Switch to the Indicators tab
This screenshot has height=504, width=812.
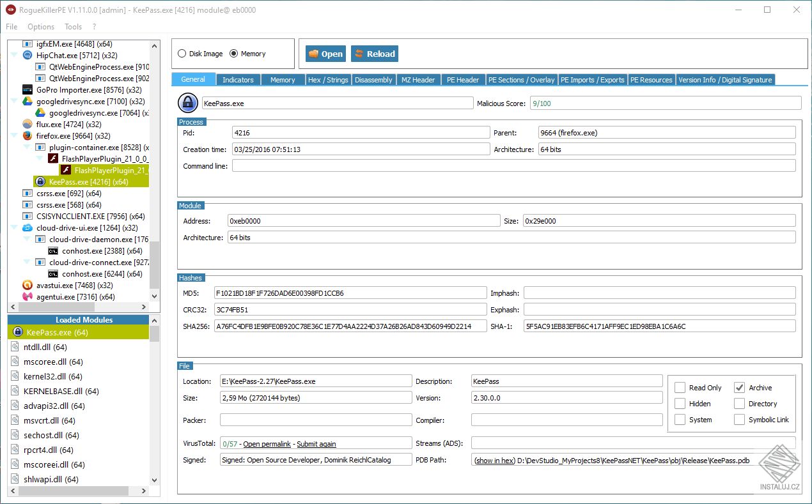point(238,80)
